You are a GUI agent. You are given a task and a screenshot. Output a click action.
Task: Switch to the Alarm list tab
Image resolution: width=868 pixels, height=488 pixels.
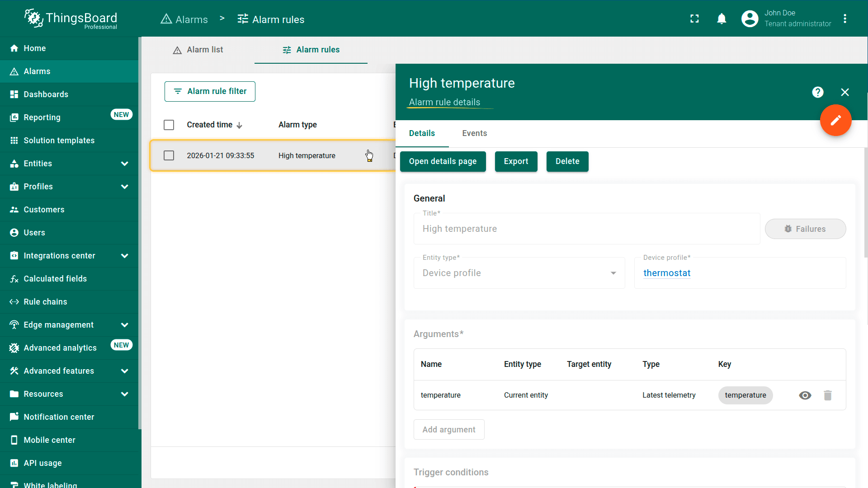(x=198, y=50)
